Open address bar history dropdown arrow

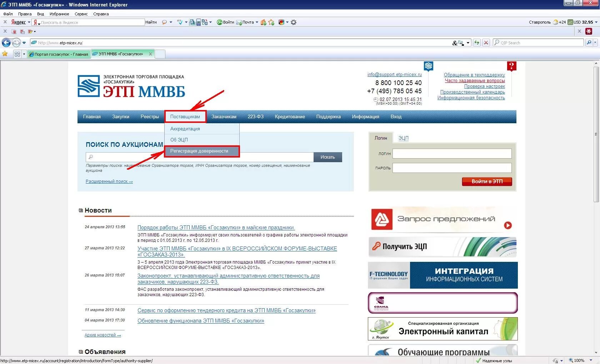[x=468, y=43]
